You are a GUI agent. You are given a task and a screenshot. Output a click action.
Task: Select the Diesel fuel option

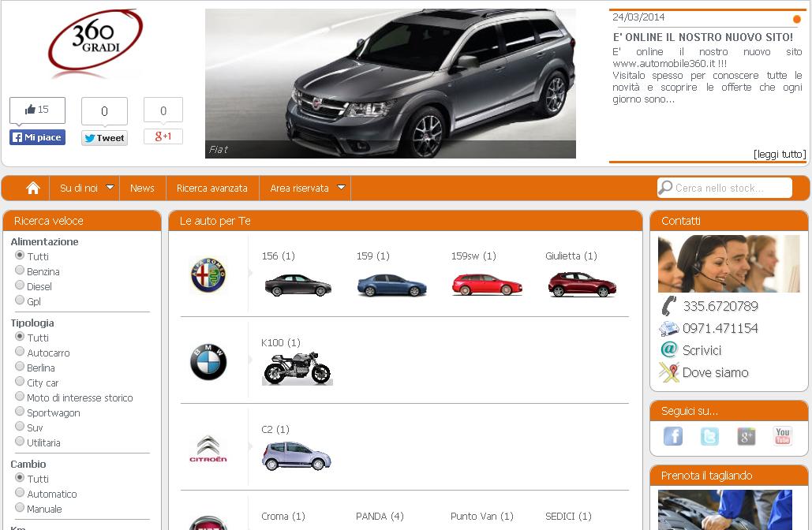(x=20, y=285)
